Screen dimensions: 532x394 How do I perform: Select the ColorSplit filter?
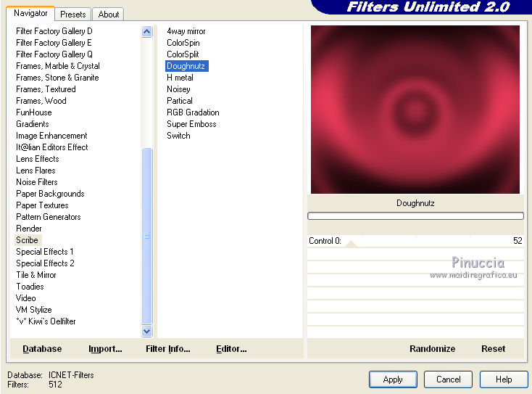183,54
